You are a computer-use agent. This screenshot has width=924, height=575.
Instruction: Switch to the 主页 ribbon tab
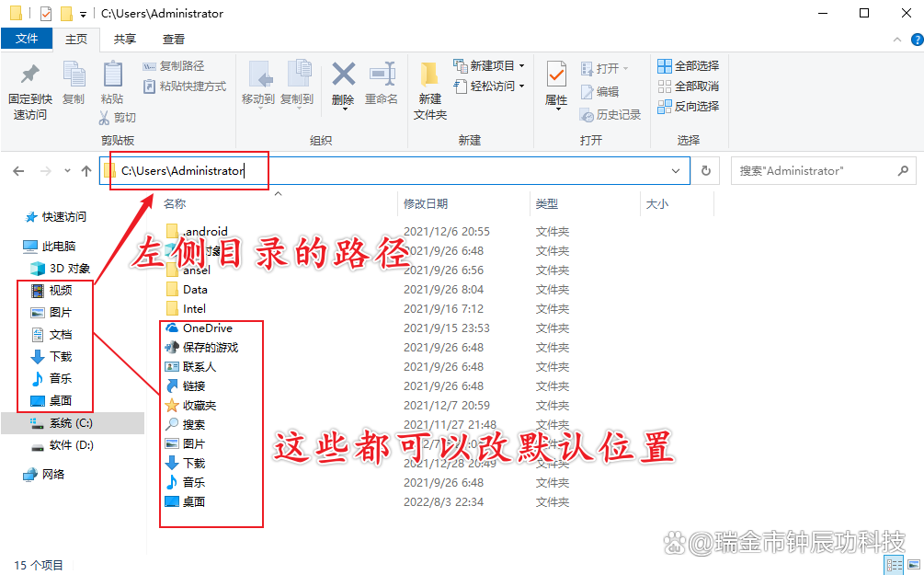click(76, 40)
